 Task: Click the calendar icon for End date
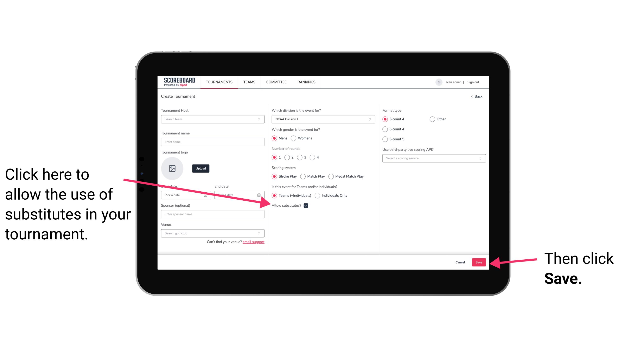coord(260,195)
